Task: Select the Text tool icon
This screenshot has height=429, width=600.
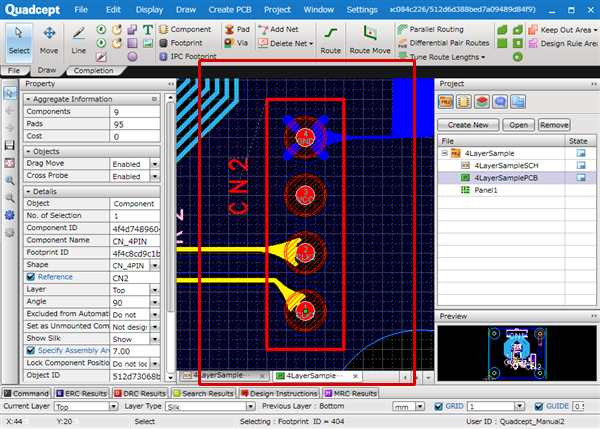Action: [148, 29]
